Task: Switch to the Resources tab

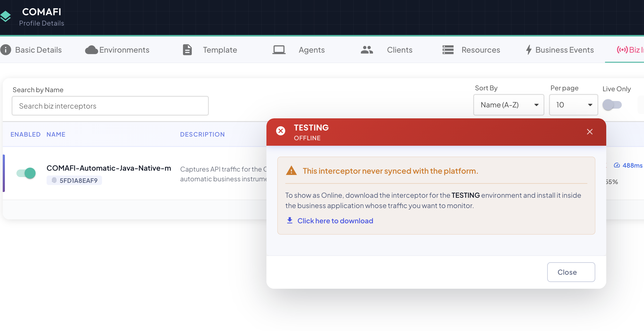Action: tap(471, 50)
